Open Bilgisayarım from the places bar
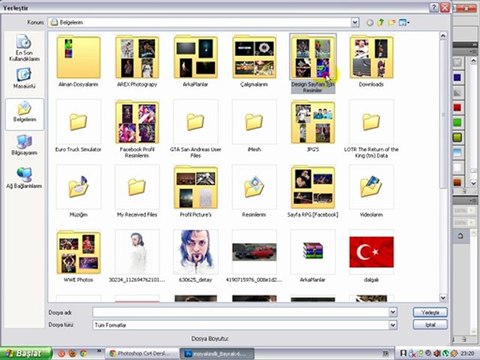 click(24, 145)
